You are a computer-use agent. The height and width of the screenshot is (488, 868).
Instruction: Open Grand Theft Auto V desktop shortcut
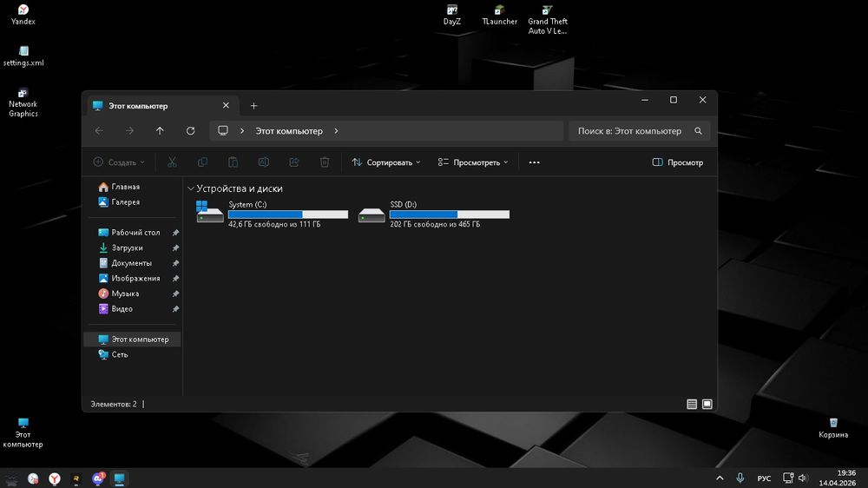[x=548, y=19]
